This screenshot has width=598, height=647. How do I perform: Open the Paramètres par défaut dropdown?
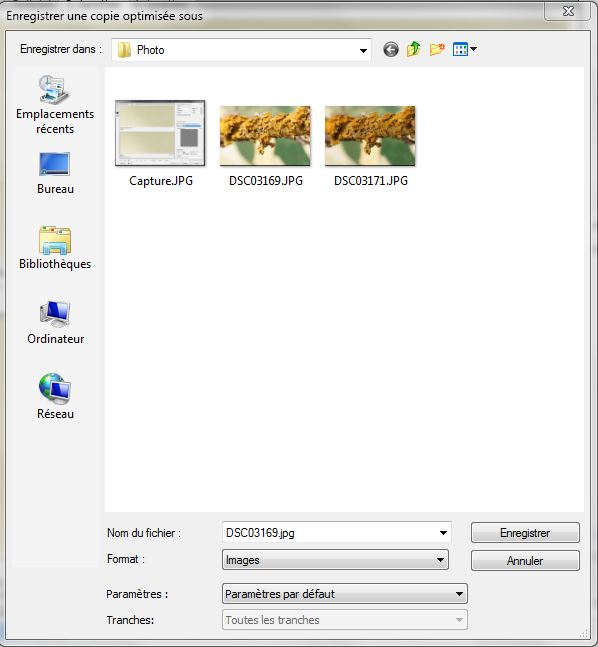(x=345, y=594)
